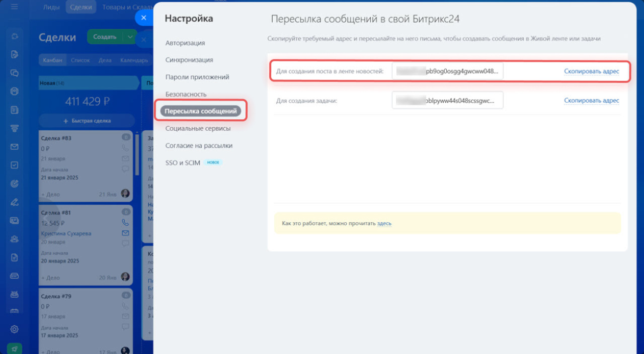Click phone icon on Сделка #81 card
Viewport: 644px width, 354px height.
point(125,223)
